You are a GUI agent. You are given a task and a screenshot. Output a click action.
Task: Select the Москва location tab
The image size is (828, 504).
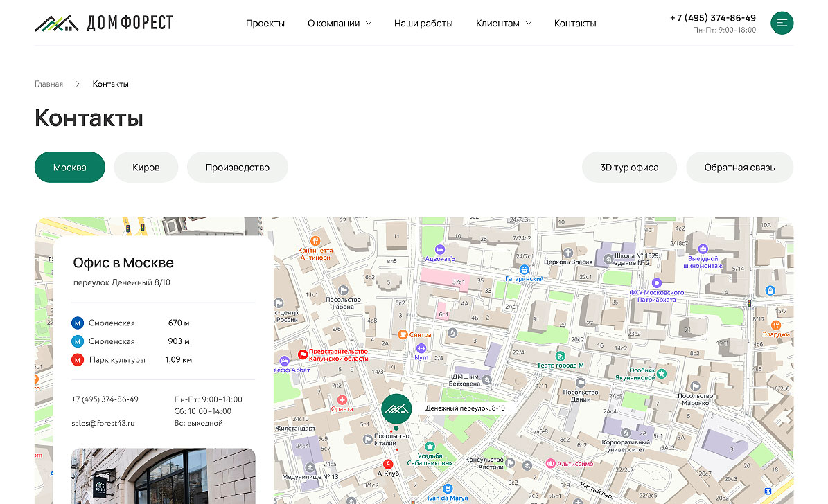70,168
